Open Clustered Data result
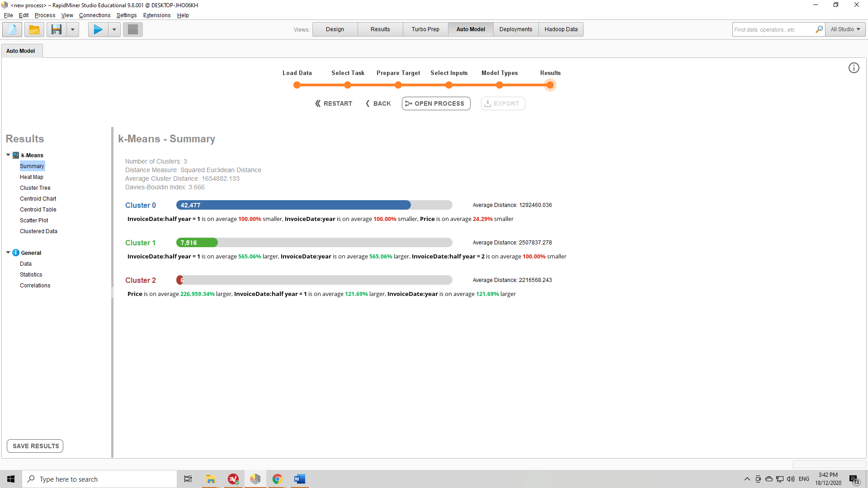The image size is (868, 488). pos(38,231)
